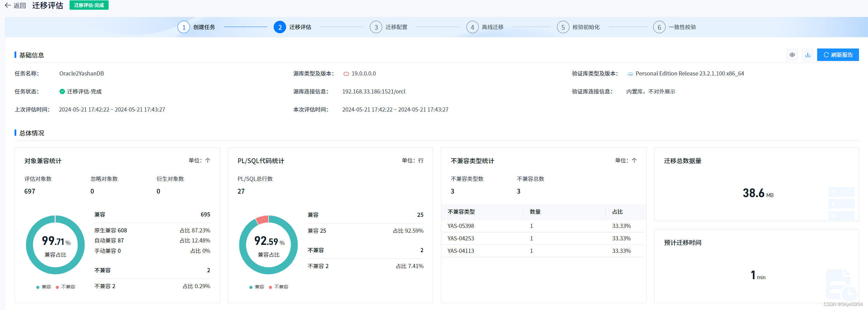The height and width of the screenshot is (310, 868).
Task: Click the YashanDB version icon
Action: pos(630,74)
